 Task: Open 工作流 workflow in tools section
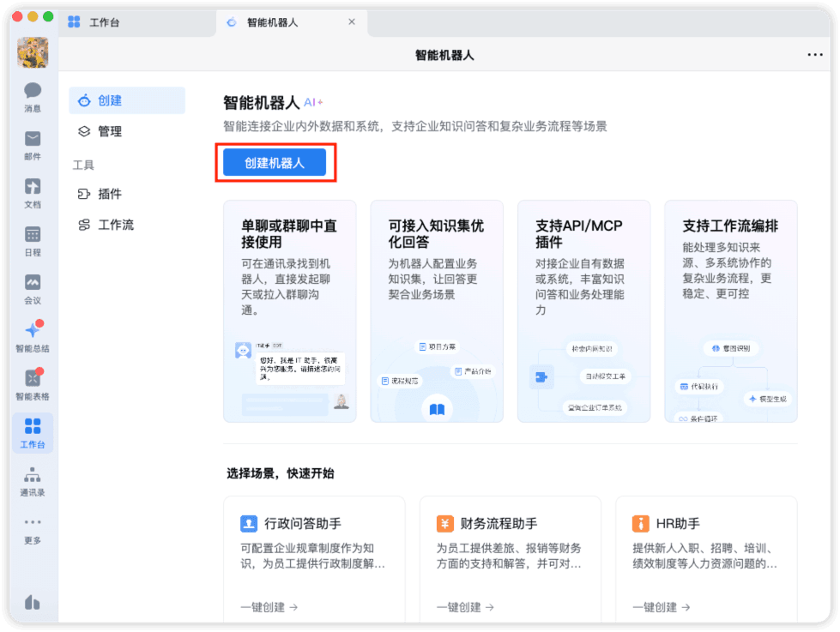coord(127,225)
